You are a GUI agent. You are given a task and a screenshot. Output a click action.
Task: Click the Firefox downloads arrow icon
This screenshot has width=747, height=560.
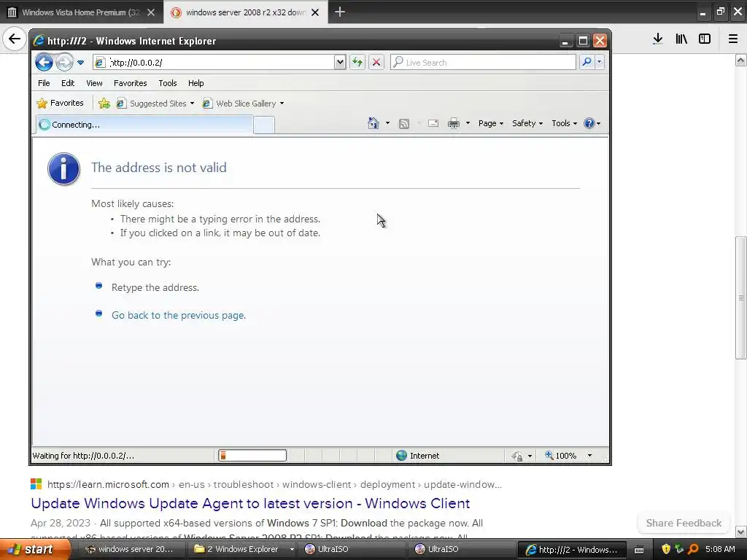coord(658,39)
